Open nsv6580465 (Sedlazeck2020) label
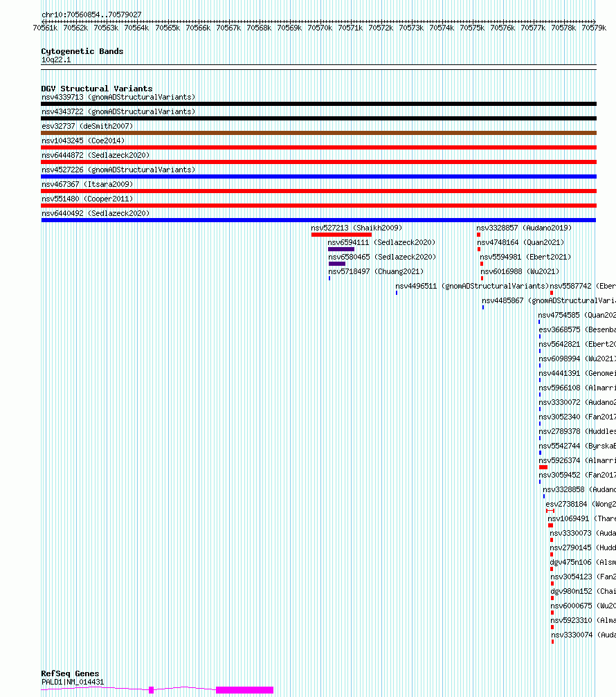This screenshot has height=697, width=616. (x=382, y=257)
